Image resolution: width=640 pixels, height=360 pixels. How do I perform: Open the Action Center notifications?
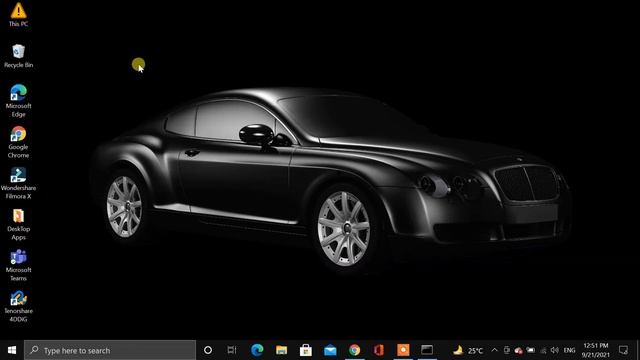pyautogui.click(x=623, y=350)
